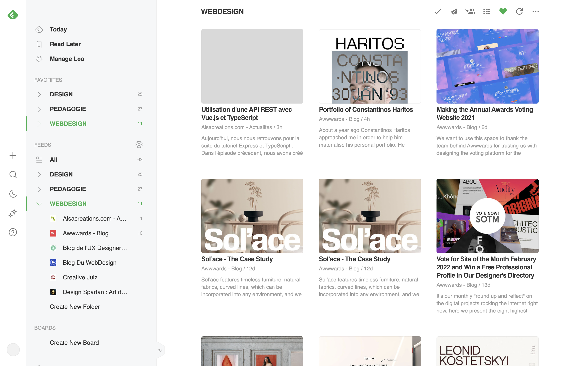Collapse the WEBDESIGN folder in Feeds

tap(39, 204)
